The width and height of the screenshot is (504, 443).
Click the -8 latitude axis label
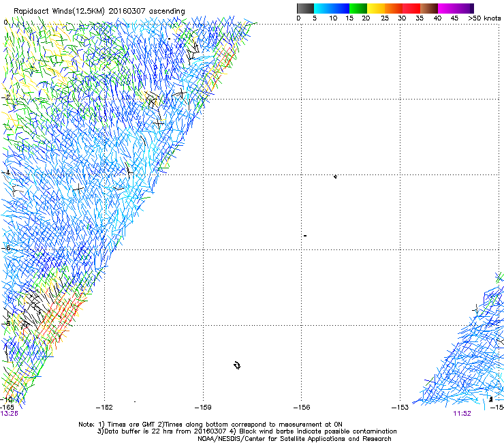[x=6, y=323]
